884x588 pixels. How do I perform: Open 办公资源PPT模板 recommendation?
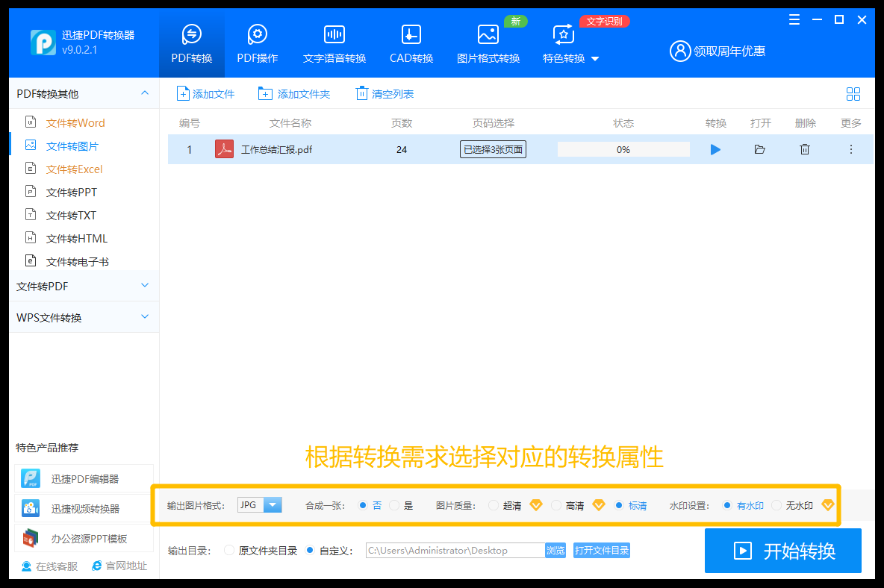pos(84,539)
